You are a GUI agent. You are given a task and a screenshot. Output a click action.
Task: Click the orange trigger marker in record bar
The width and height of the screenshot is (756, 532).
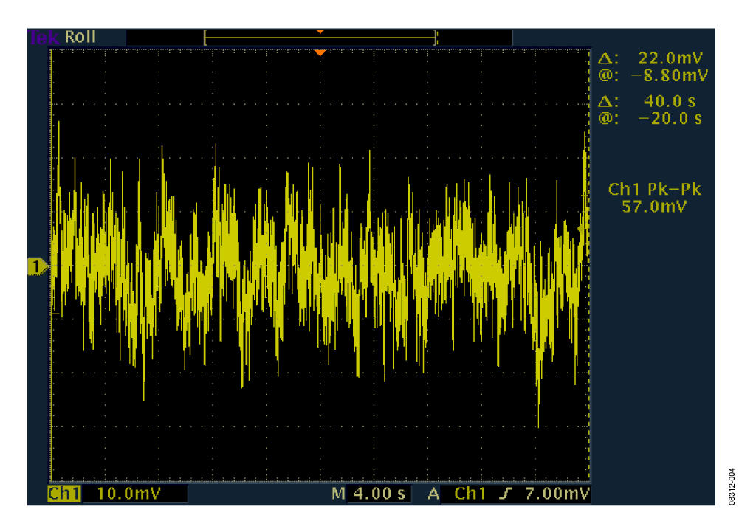(320, 32)
